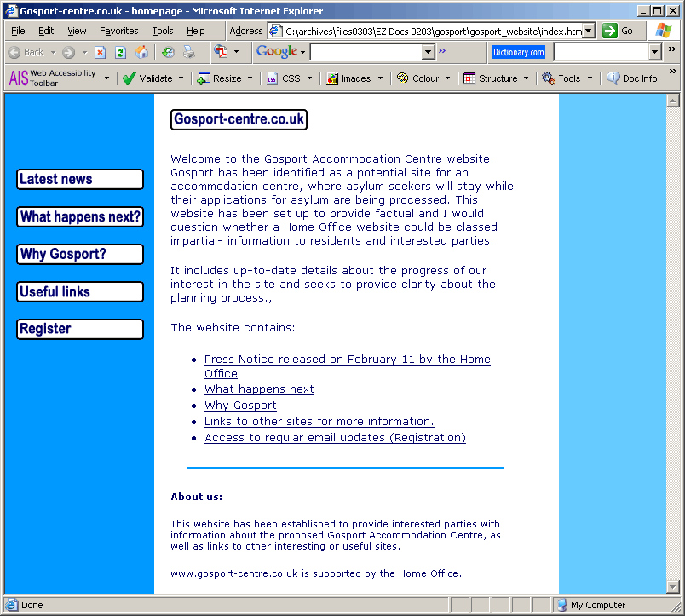This screenshot has width=685, height=616.
Task: Expand the Dictionary.com search box dropdown
Action: [654, 53]
